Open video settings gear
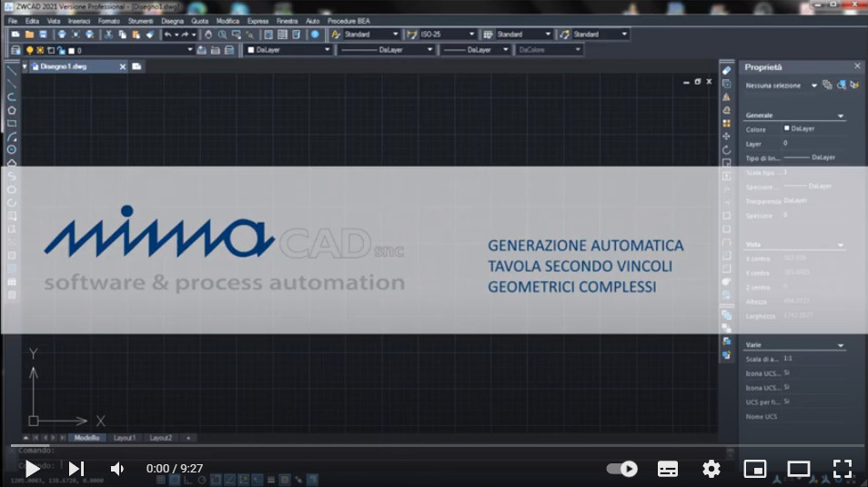The height and width of the screenshot is (487, 868). point(712,469)
